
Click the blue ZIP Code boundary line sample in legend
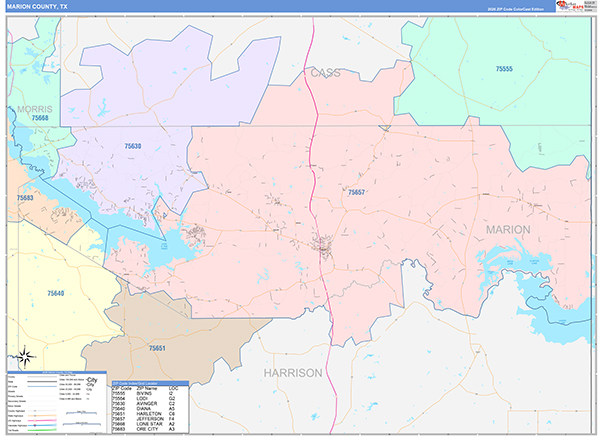42,386
